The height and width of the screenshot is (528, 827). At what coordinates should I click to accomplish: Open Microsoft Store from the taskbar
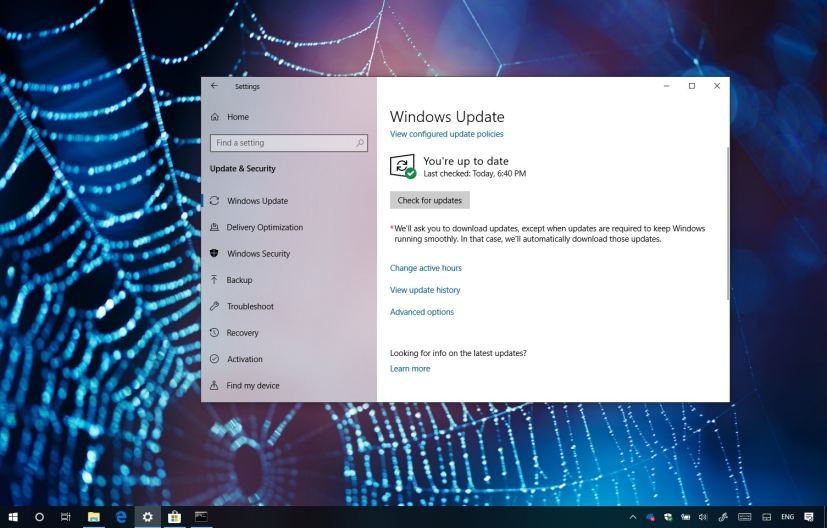click(174, 517)
